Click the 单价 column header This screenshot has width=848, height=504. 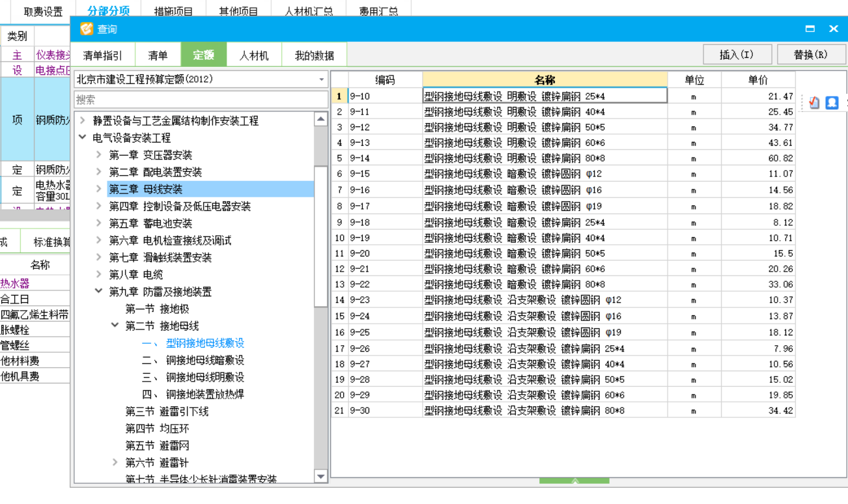pos(758,79)
